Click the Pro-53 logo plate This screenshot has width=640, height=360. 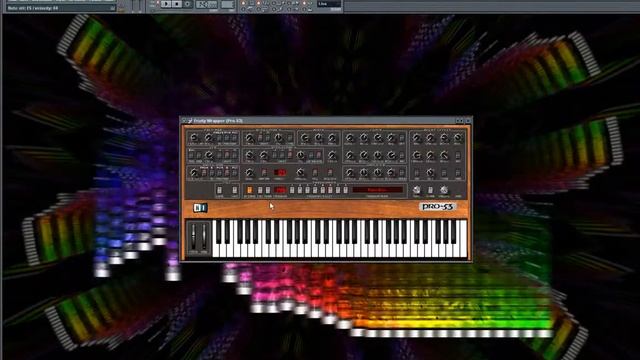point(437,207)
